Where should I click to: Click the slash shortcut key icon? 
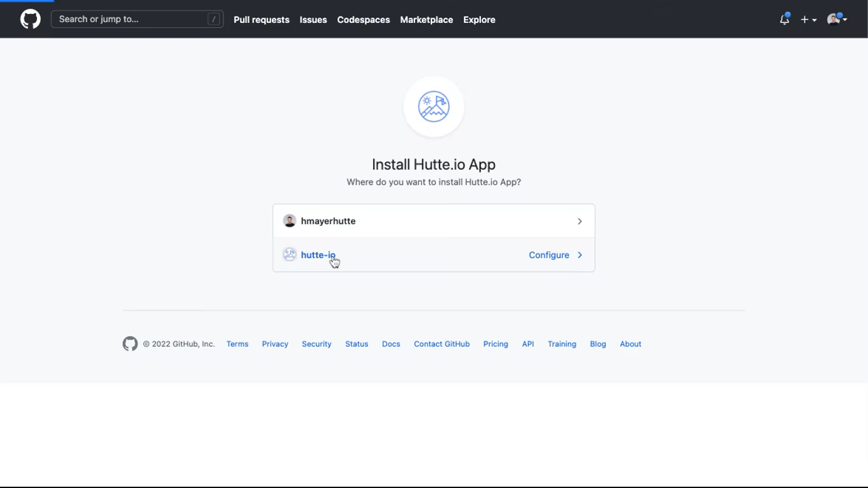(x=214, y=19)
